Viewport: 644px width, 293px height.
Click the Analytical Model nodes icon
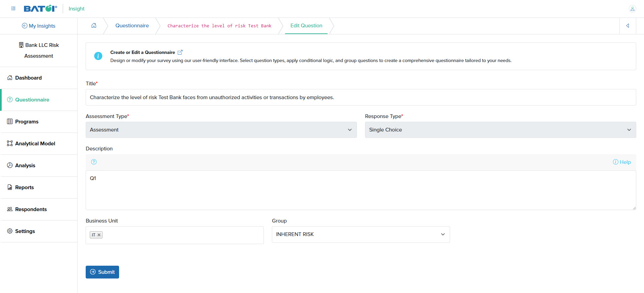pos(10,143)
